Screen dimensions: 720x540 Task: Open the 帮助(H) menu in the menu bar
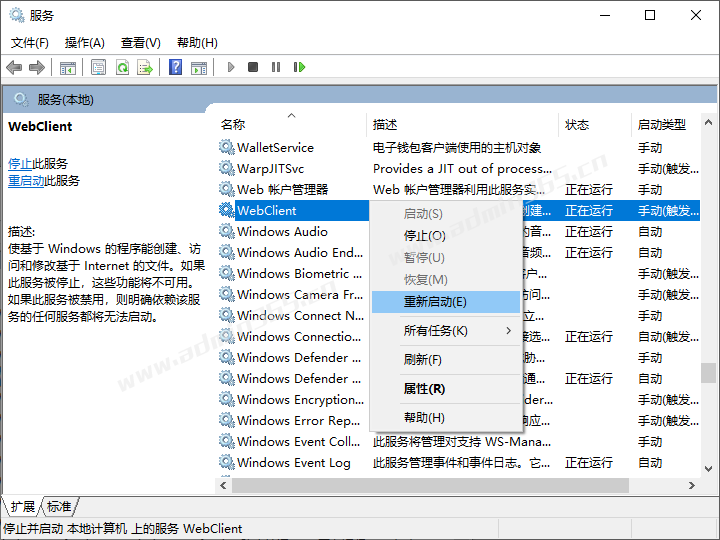pos(197,43)
